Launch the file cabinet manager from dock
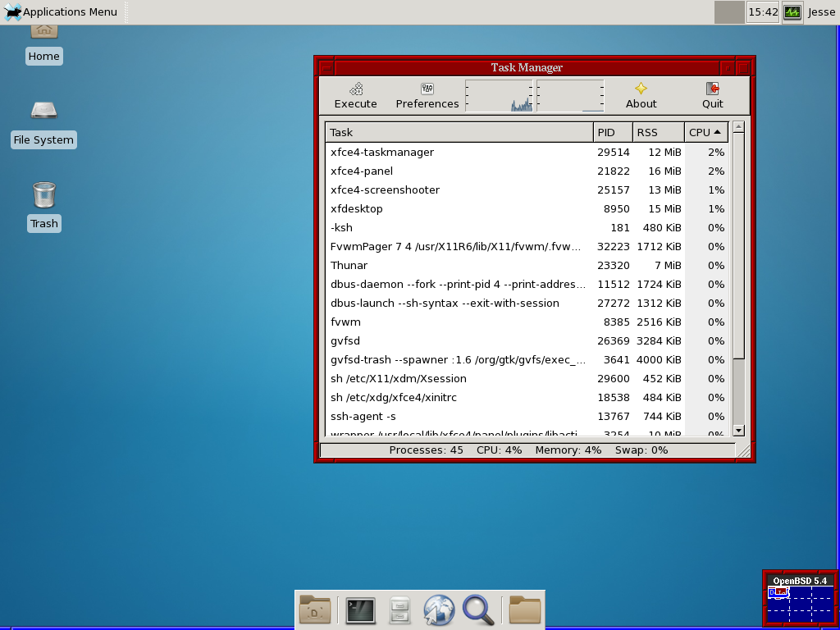The image size is (840, 630). point(399,609)
